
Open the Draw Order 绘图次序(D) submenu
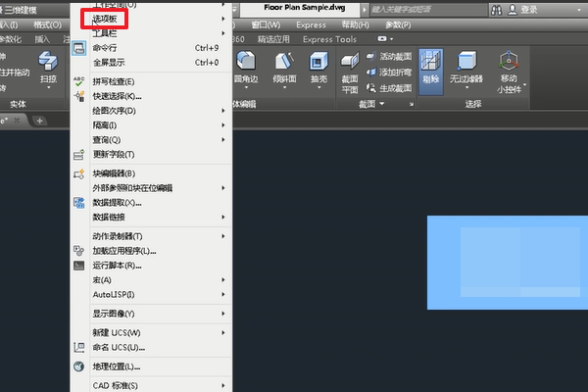click(150, 111)
